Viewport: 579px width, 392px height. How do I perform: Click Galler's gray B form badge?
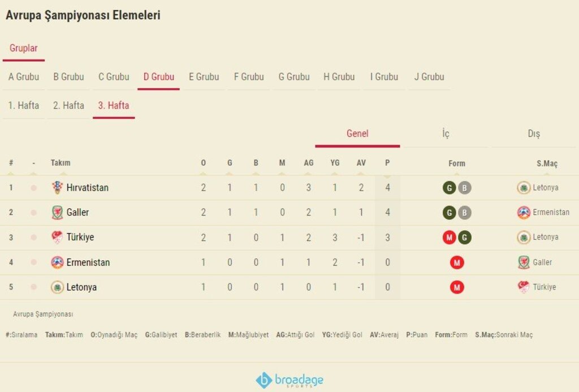pyautogui.click(x=465, y=213)
